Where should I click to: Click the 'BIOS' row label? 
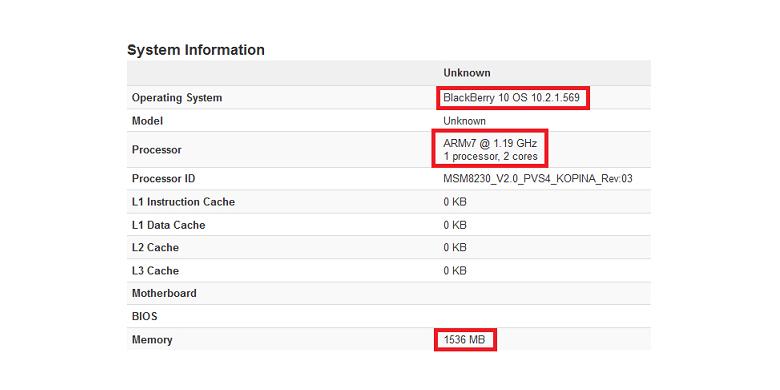[144, 316]
